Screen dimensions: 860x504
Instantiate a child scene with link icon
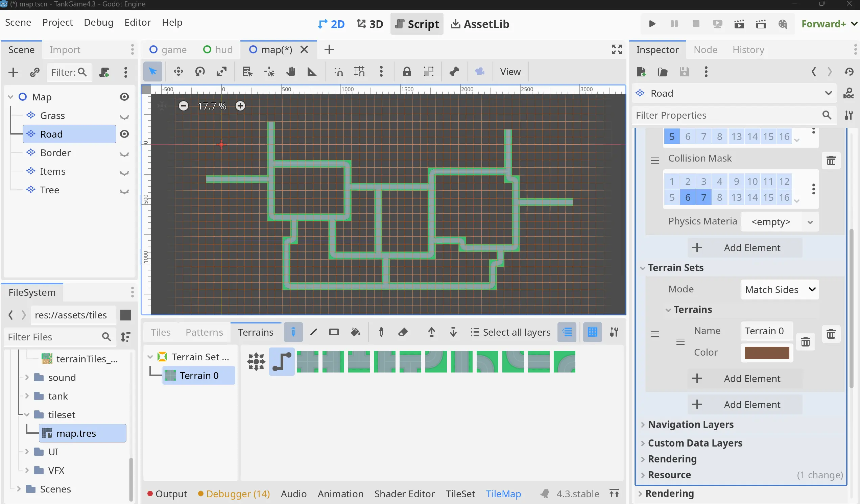(x=35, y=72)
